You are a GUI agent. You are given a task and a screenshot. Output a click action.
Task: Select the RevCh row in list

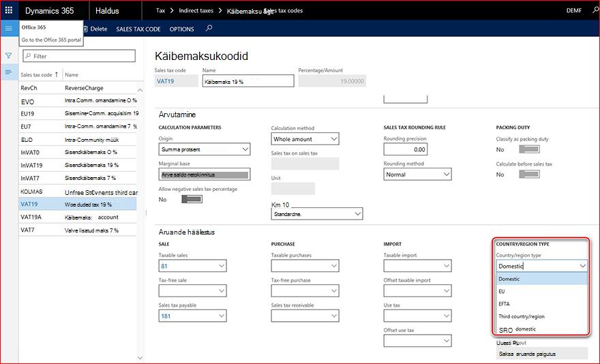78,88
